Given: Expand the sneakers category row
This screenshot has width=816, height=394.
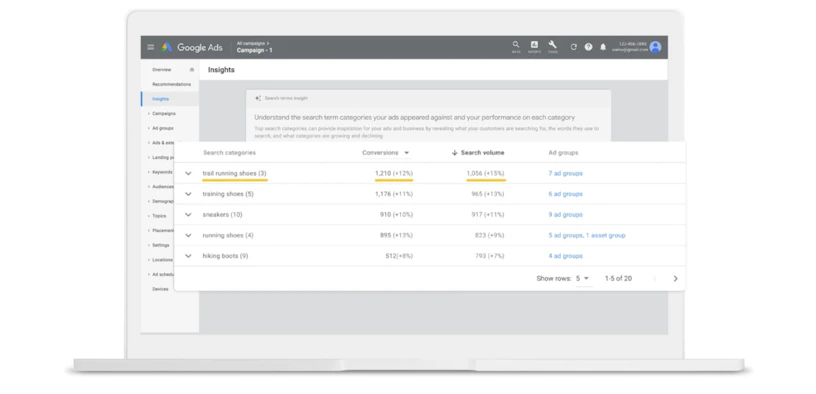Looking at the screenshot, I should click(188, 214).
